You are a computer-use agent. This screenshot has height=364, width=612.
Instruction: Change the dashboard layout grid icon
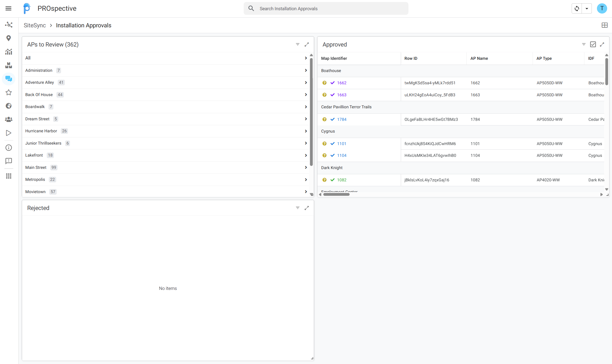point(605,25)
